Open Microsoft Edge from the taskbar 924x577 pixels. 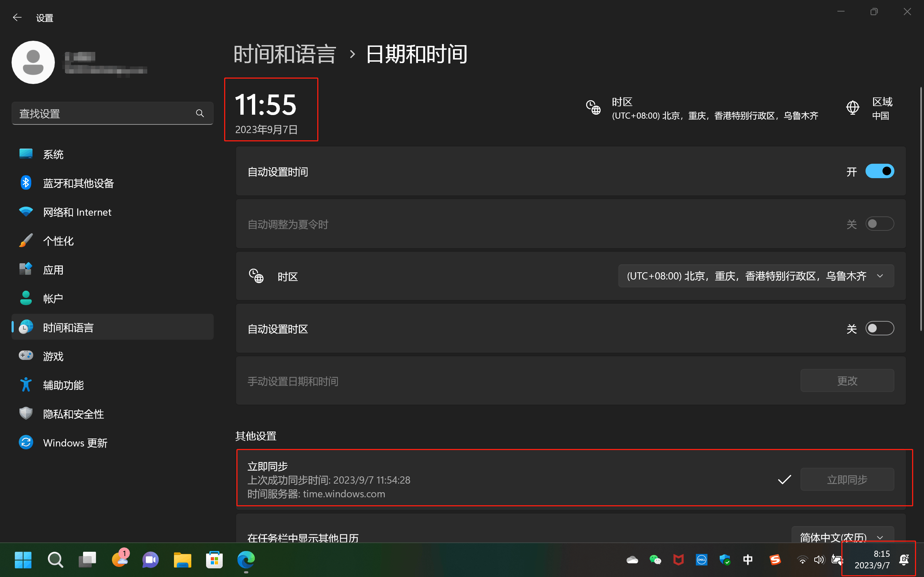coord(245,559)
